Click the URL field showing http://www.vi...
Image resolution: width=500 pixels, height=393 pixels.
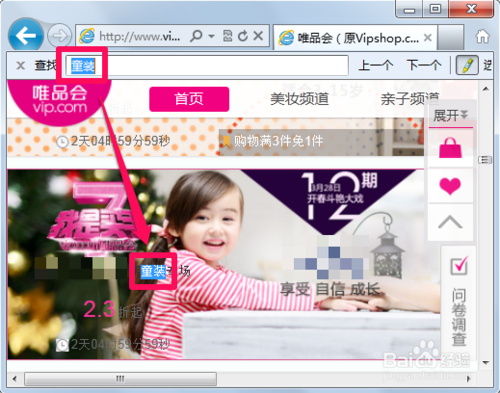pyautogui.click(x=140, y=36)
